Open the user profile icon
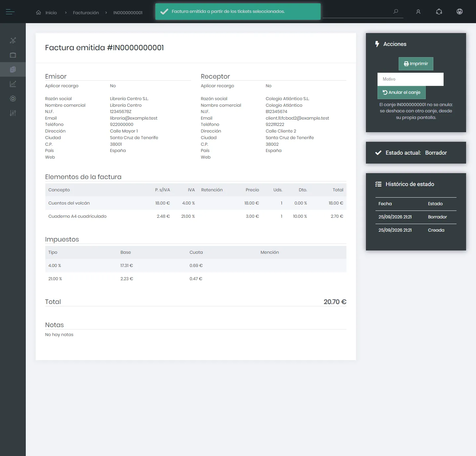 418,12
